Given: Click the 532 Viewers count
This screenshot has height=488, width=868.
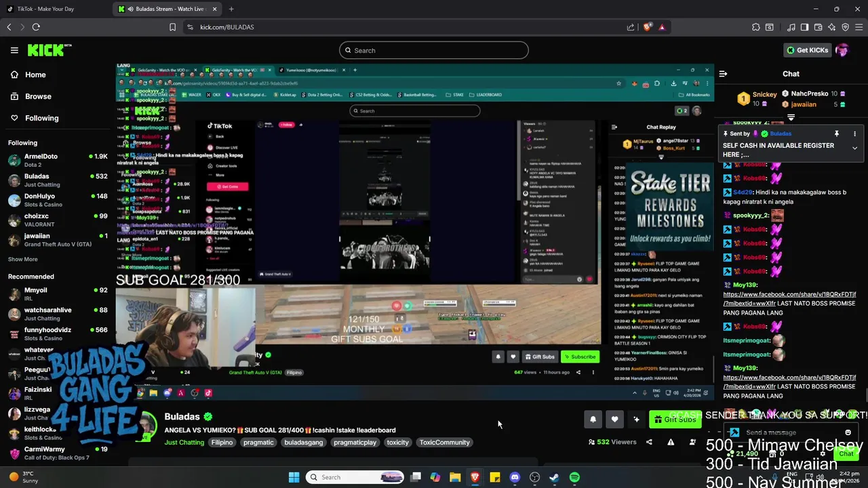Looking at the screenshot, I should (x=612, y=442).
